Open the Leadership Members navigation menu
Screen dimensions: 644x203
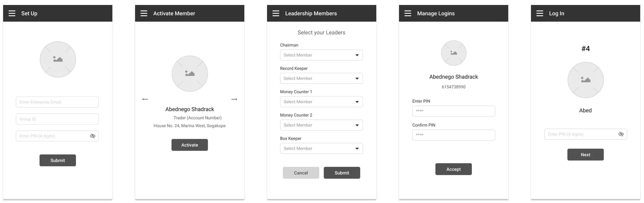(x=276, y=13)
